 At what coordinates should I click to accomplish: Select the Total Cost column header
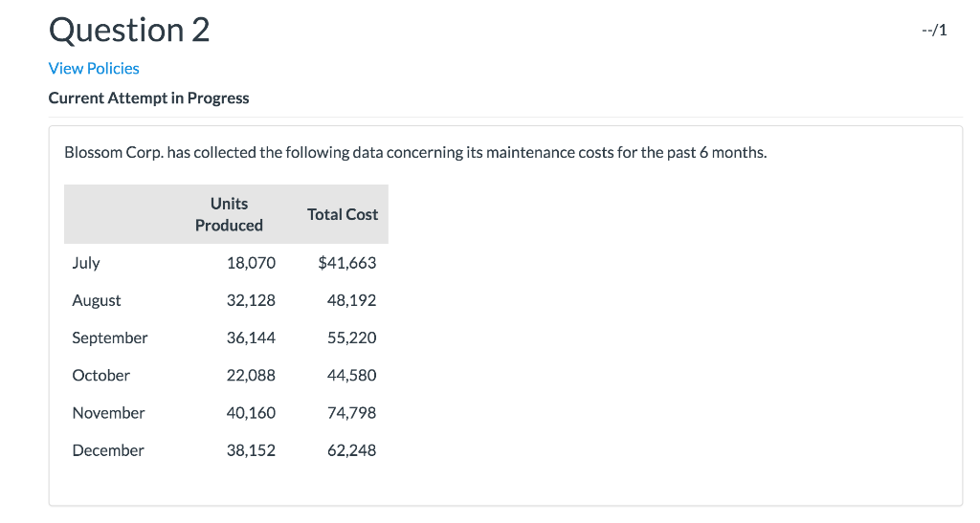(x=343, y=214)
